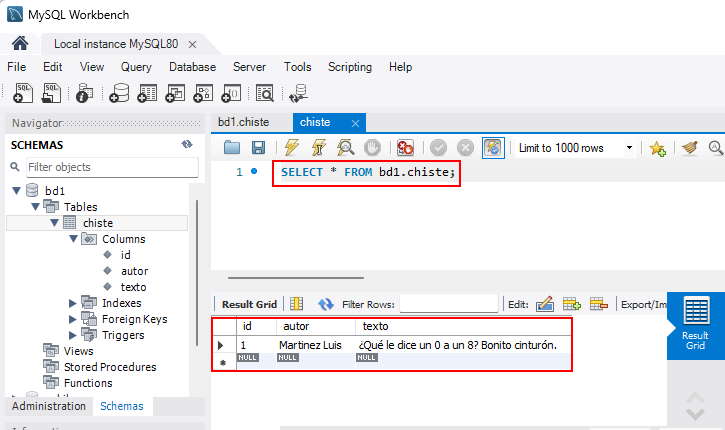The image size is (725, 430).
Task: Switch to the Administration navigator tab
Action: coord(49,406)
